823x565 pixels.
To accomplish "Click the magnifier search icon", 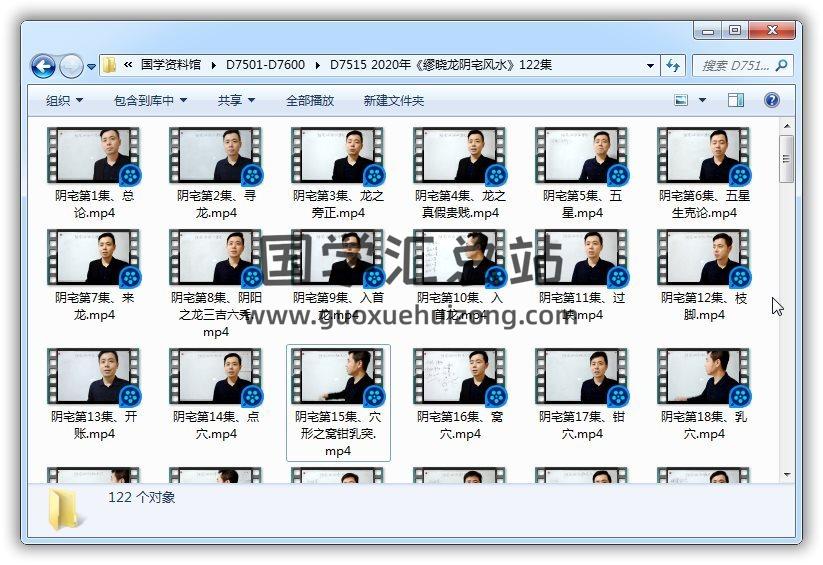I will (x=782, y=66).
